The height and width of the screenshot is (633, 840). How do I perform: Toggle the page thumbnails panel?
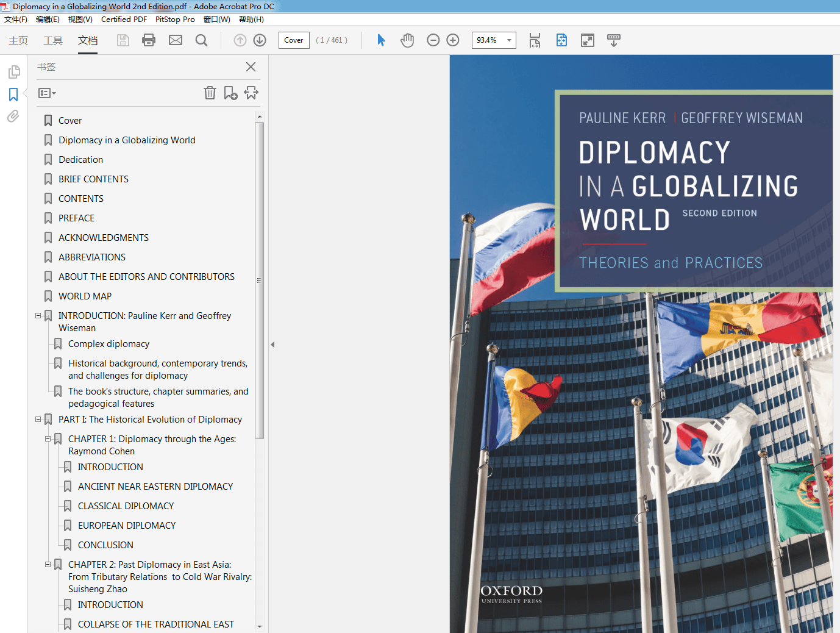click(13, 72)
